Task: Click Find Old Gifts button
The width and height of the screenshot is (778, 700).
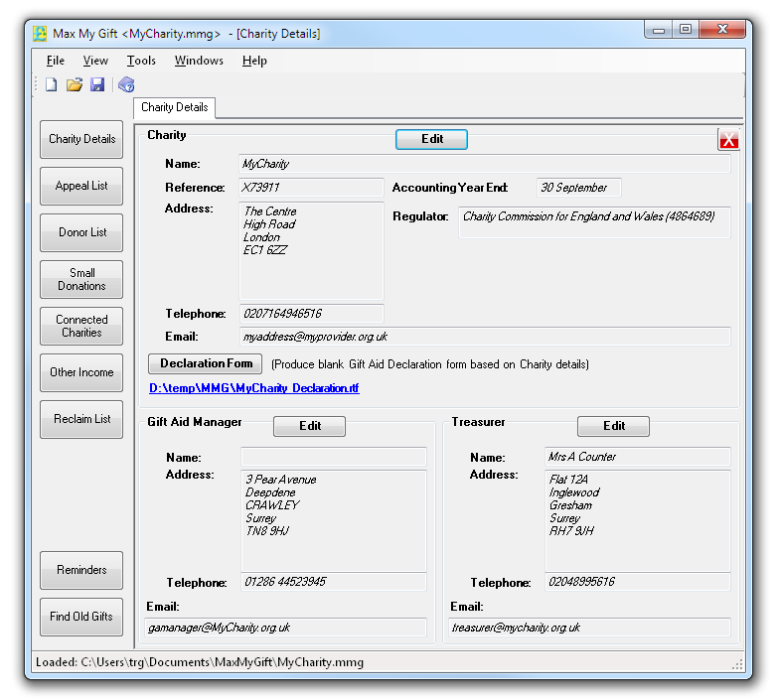Action: point(81,617)
